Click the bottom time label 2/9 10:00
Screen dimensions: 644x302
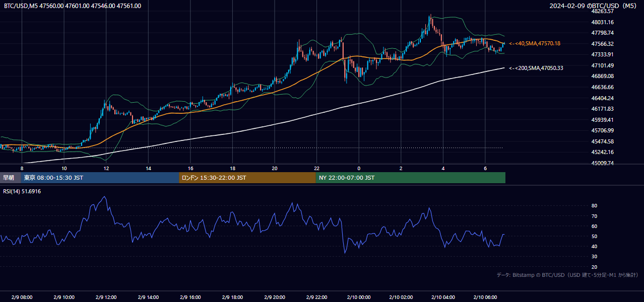pyautogui.click(x=64, y=297)
